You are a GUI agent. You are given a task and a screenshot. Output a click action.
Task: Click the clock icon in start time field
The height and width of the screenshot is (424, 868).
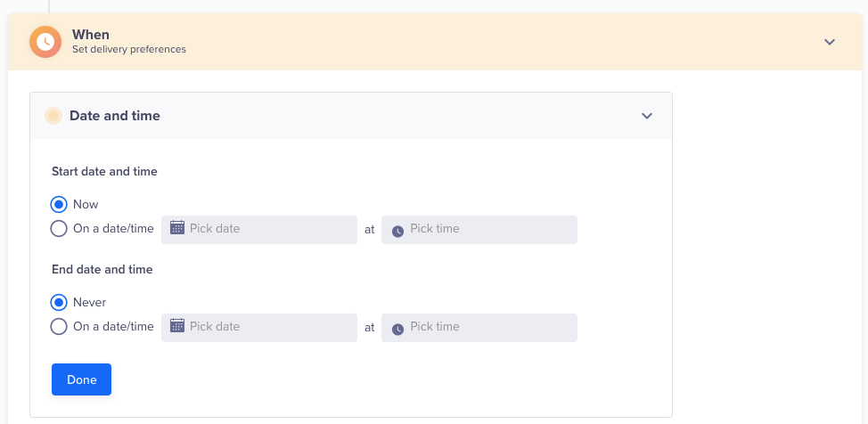click(x=397, y=230)
